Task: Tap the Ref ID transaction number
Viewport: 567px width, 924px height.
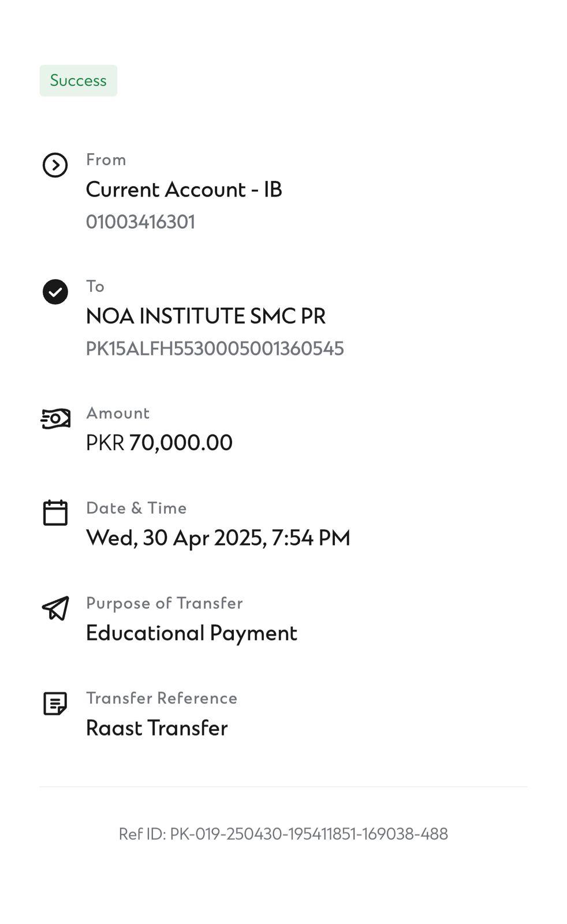Action: pyautogui.click(x=283, y=834)
